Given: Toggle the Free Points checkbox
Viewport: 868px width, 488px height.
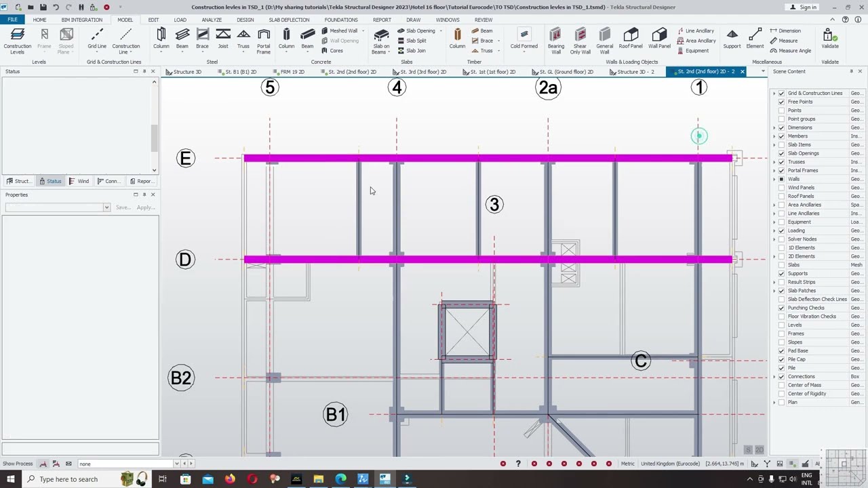Looking at the screenshot, I should (781, 102).
